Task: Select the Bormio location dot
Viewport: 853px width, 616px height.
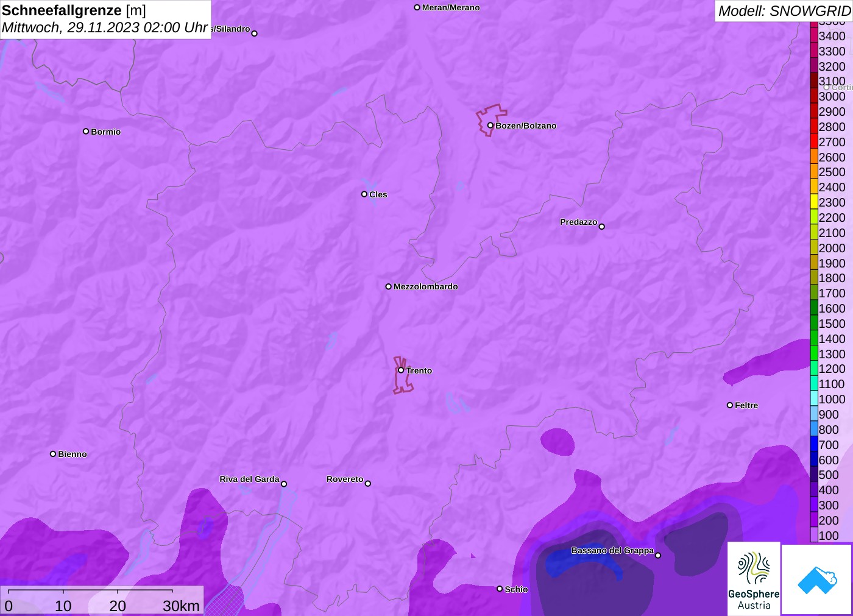Action: click(86, 131)
